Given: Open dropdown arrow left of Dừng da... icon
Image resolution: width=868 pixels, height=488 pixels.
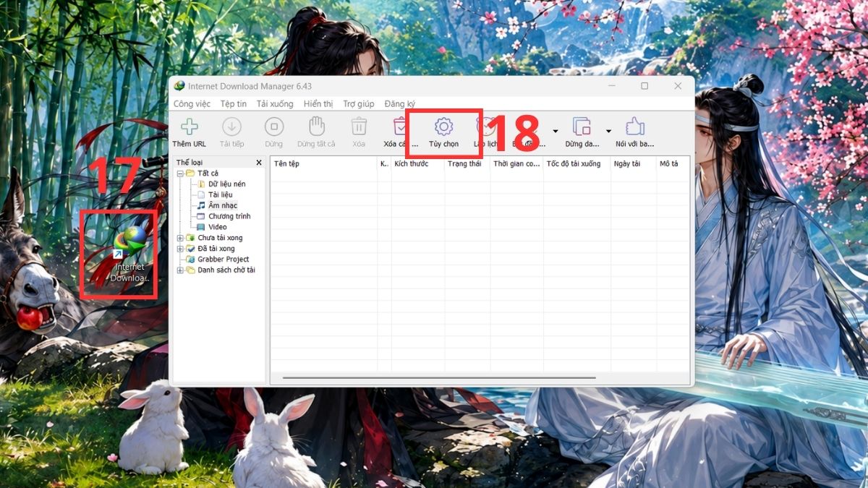Looking at the screenshot, I should point(556,131).
